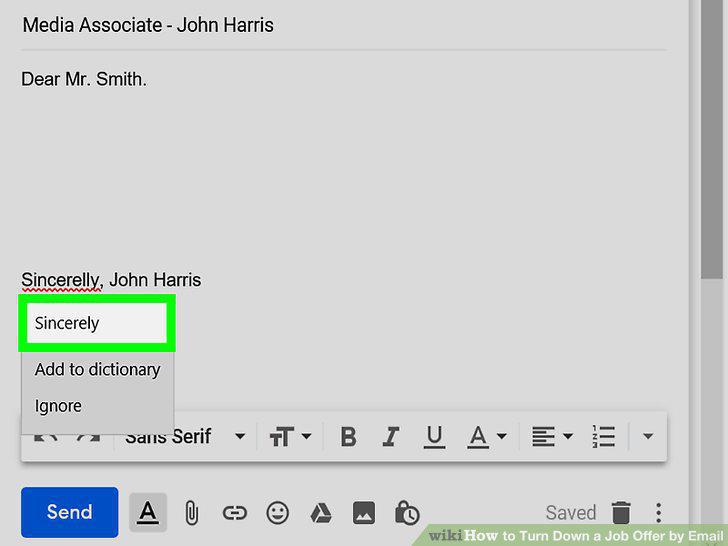Insert a link using the chain icon
This screenshot has width=728, height=546.
[x=234, y=513]
